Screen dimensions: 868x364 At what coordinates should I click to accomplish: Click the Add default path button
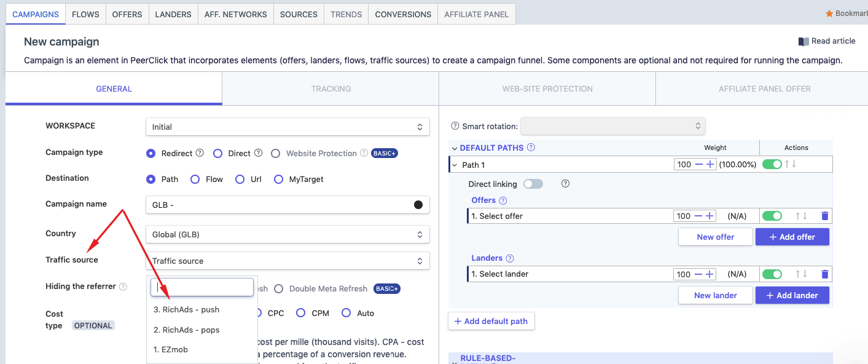[x=491, y=321]
